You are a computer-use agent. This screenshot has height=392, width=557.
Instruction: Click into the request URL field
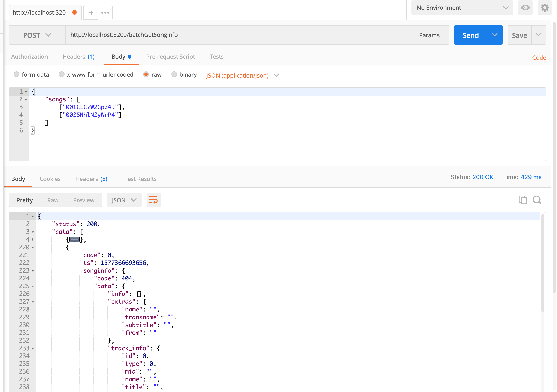237,35
